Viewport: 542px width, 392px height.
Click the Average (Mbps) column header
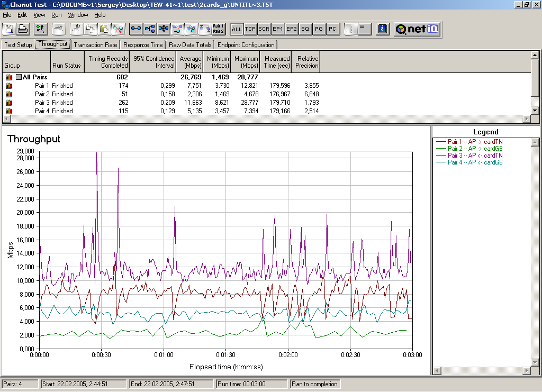[x=190, y=62]
